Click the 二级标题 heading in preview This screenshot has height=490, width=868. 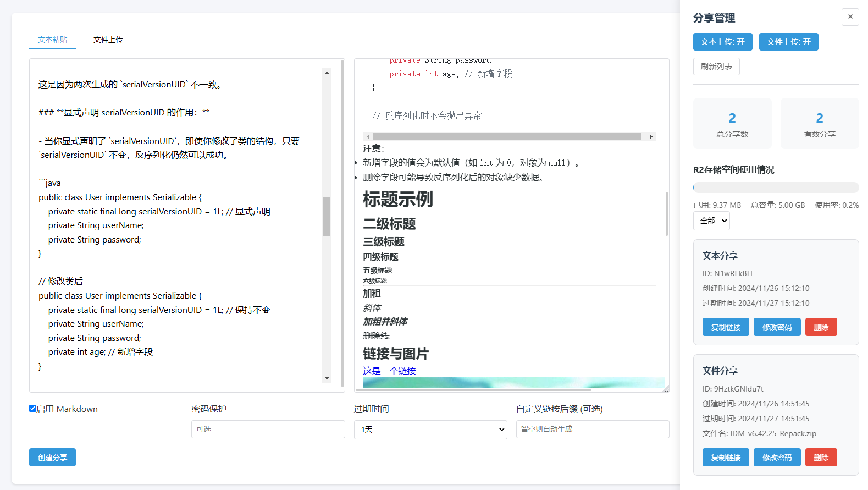tap(389, 224)
